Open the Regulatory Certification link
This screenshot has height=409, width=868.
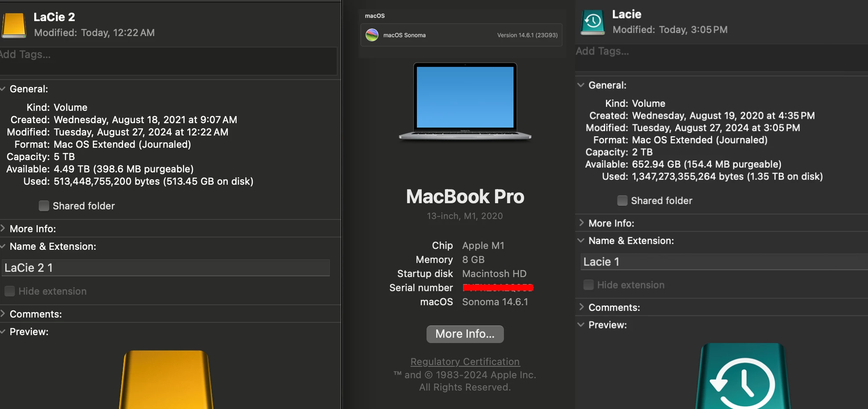click(x=465, y=362)
